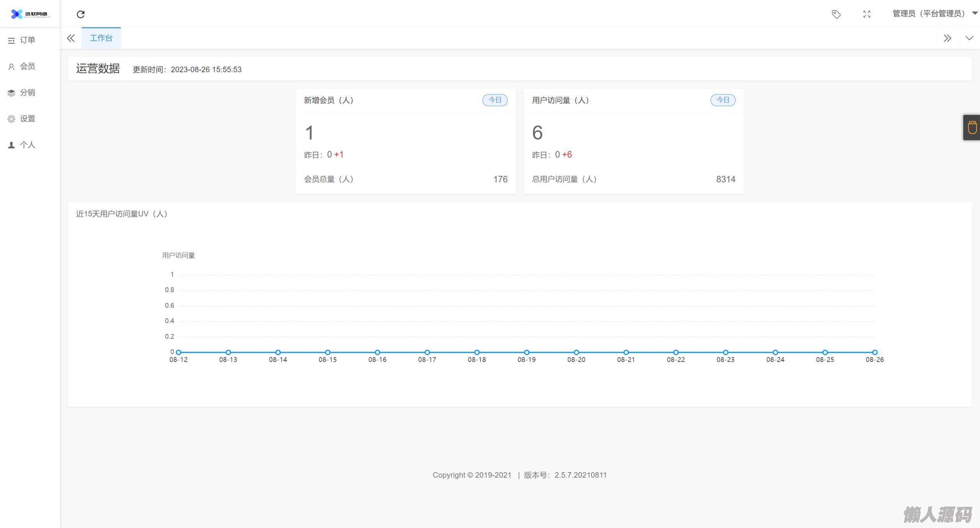Click 今日 badge on 新增会员 card
This screenshot has width=980, height=528.
(495, 100)
